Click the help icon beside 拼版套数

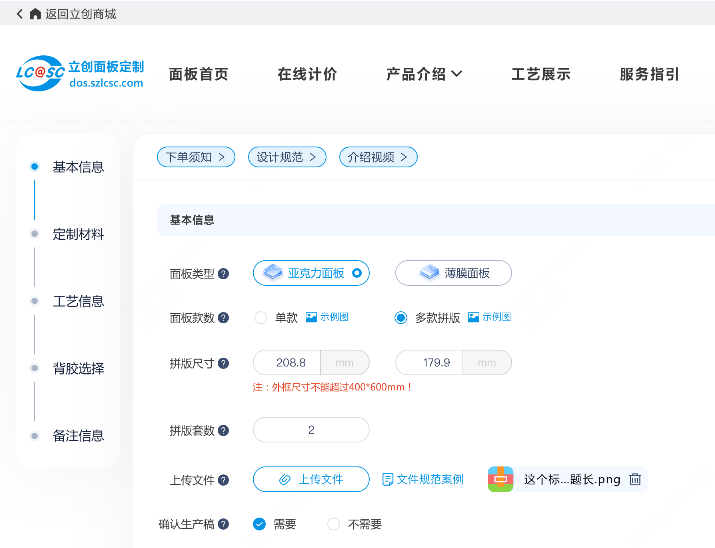click(x=223, y=430)
